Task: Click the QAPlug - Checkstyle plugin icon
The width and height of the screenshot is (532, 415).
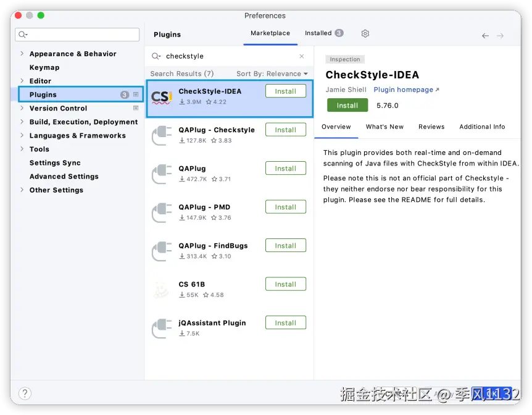Action: click(162, 135)
